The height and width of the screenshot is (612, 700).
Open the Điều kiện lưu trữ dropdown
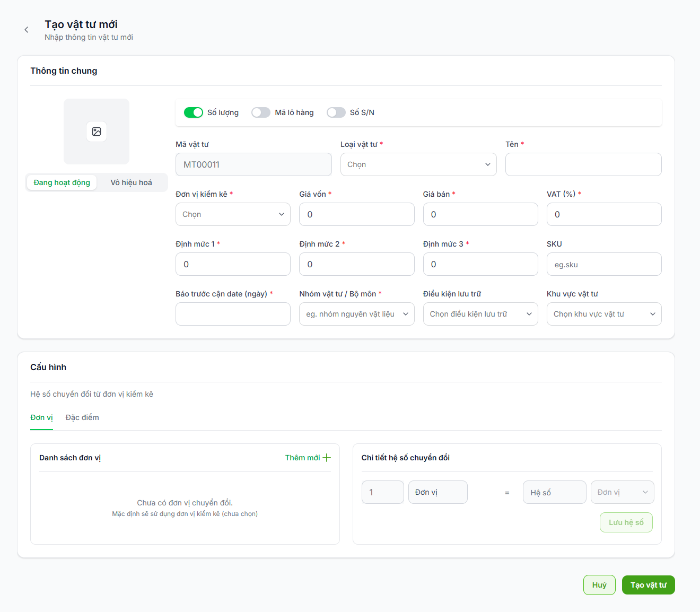tap(480, 314)
